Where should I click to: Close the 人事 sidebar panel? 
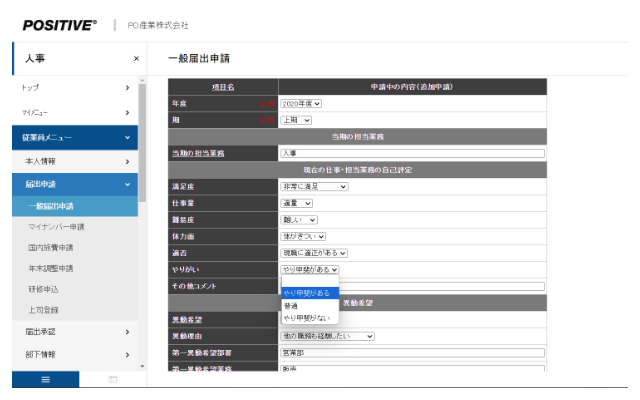[x=136, y=59]
